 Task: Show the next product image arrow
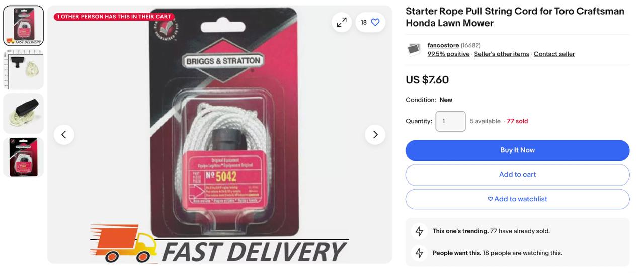[375, 135]
